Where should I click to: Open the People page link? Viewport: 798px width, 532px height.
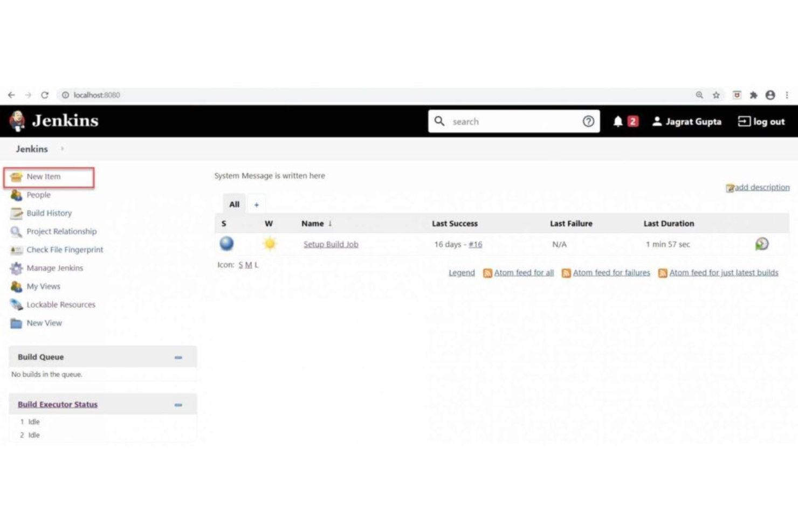[x=38, y=195]
